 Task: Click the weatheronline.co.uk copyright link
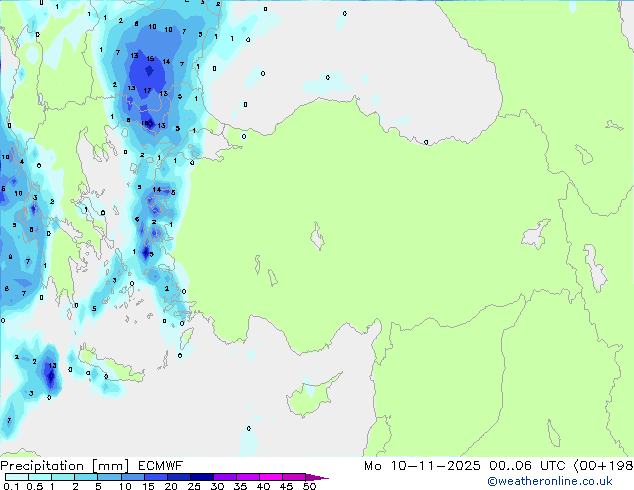[x=550, y=481]
